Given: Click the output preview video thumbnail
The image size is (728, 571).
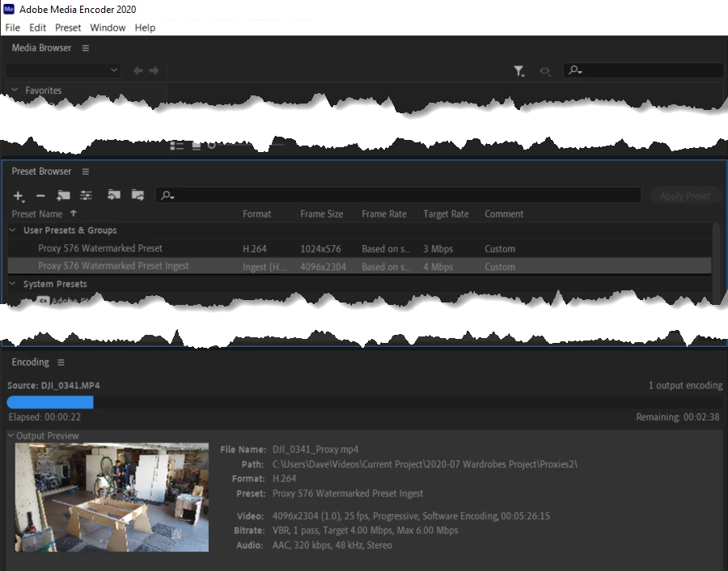Looking at the screenshot, I should (112, 497).
